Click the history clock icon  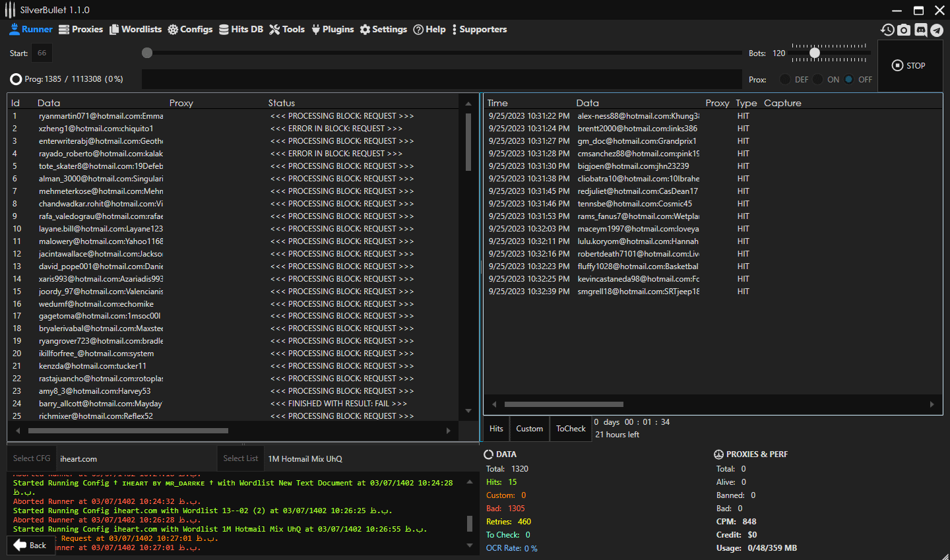(887, 30)
